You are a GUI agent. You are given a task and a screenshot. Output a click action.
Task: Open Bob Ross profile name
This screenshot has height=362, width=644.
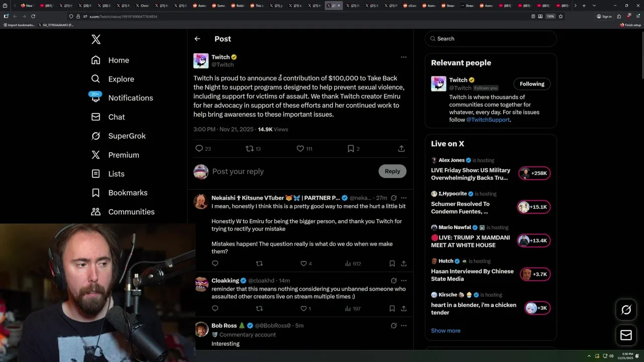pyautogui.click(x=224, y=326)
